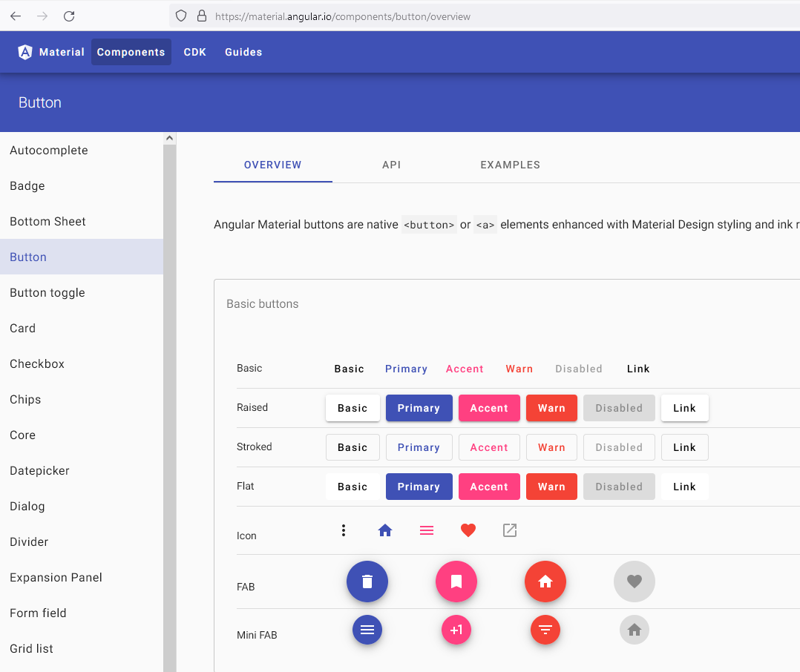Click the blue trash FAB button
The width and height of the screenshot is (800, 672).
click(x=367, y=582)
